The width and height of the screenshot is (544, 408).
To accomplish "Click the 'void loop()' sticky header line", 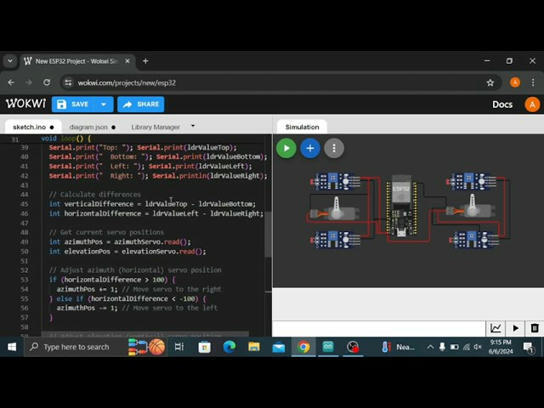I will click(66, 138).
